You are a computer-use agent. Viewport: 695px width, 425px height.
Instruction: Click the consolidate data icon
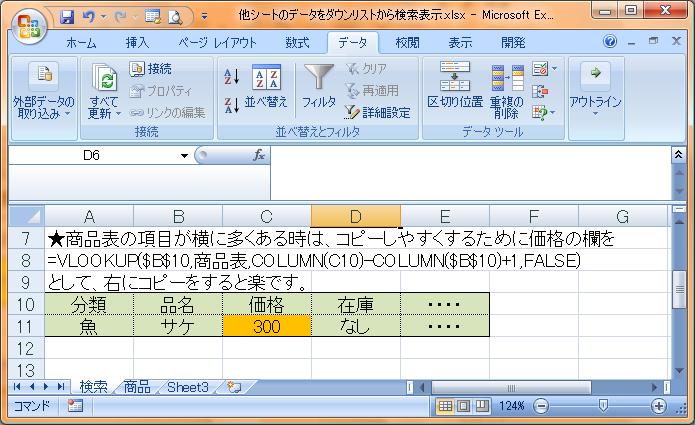pos(540,91)
